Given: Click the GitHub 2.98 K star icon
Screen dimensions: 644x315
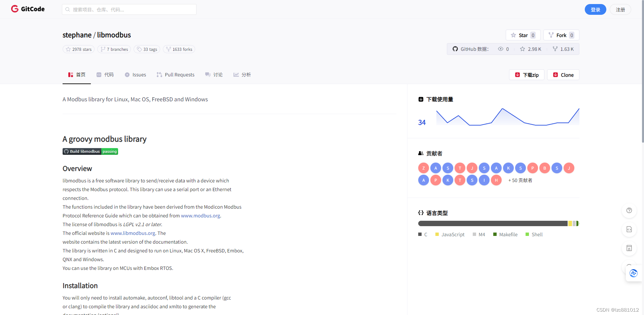Looking at the screenshot, I should pos(523,49).
